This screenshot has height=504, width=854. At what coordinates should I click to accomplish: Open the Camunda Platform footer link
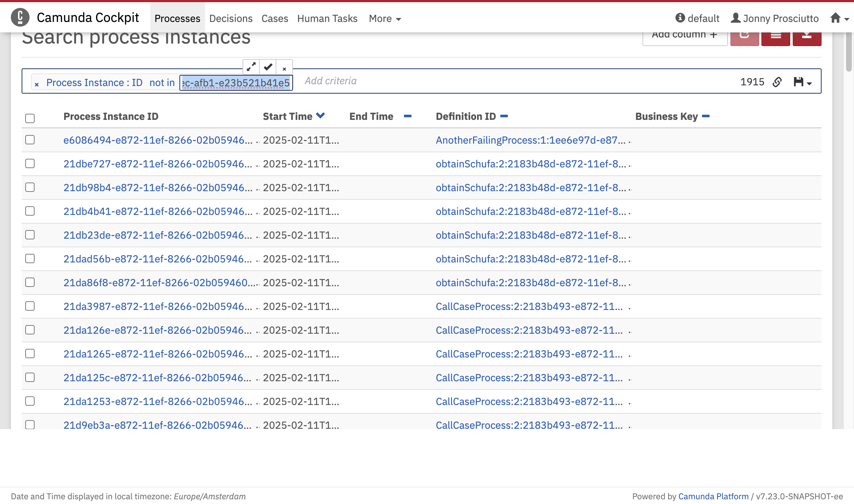(713, 496)
